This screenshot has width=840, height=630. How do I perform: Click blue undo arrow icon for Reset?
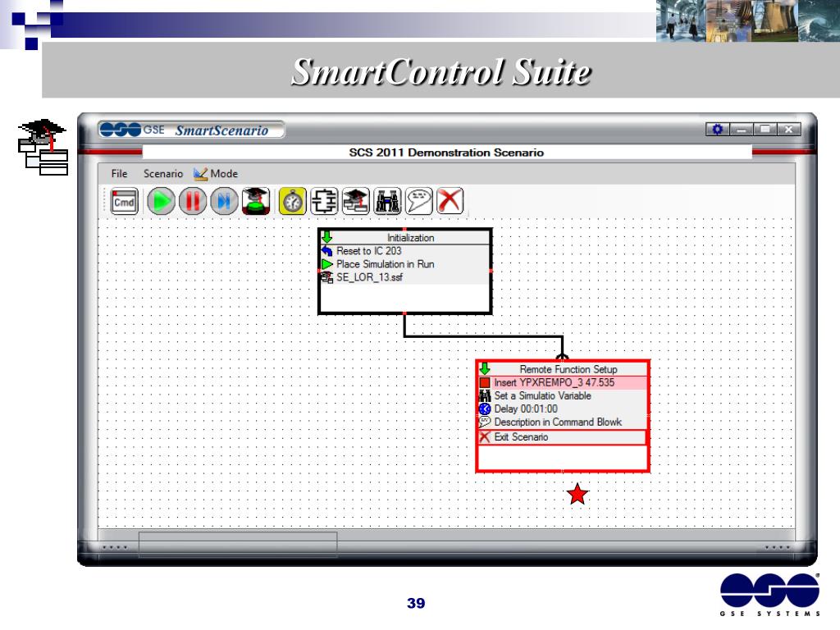pyautogui.click(x=326, y=251)
